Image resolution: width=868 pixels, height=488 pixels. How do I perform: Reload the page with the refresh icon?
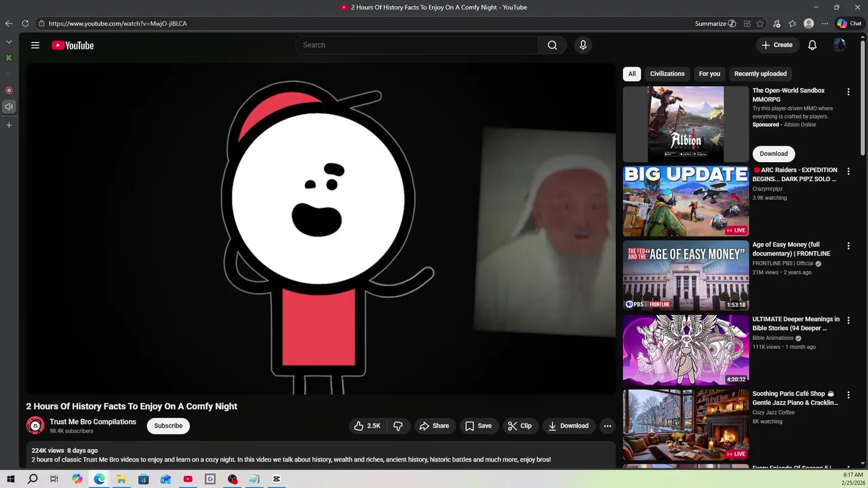click(x=25, y=24)
